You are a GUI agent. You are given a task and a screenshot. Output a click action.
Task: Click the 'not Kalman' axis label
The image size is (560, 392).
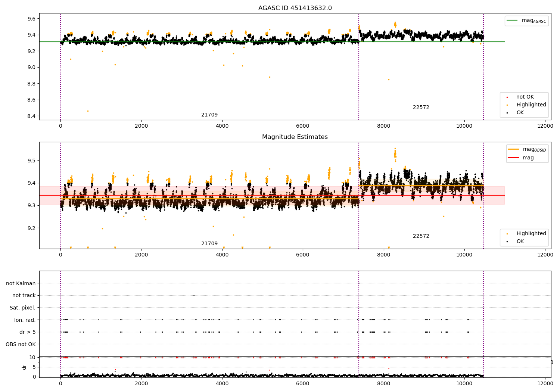[x=21, y=284]
